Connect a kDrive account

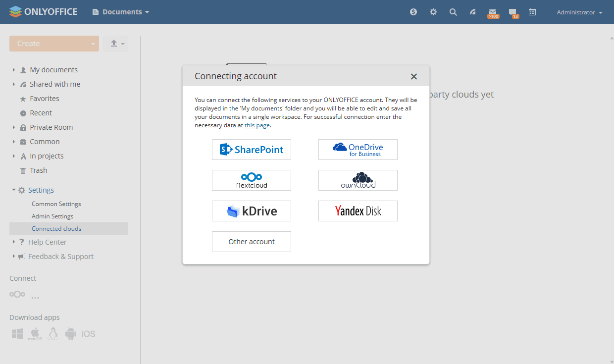252,211
